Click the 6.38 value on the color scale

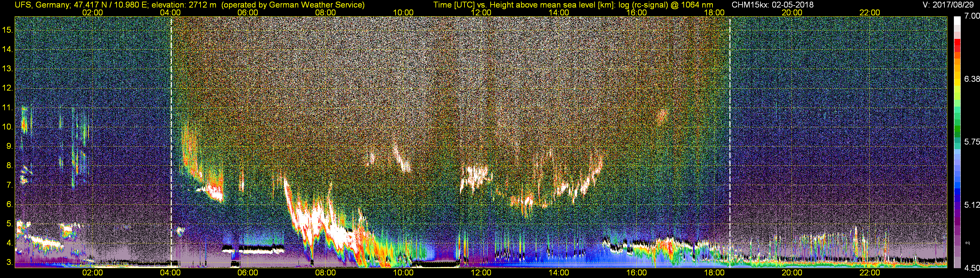point(972,79)
